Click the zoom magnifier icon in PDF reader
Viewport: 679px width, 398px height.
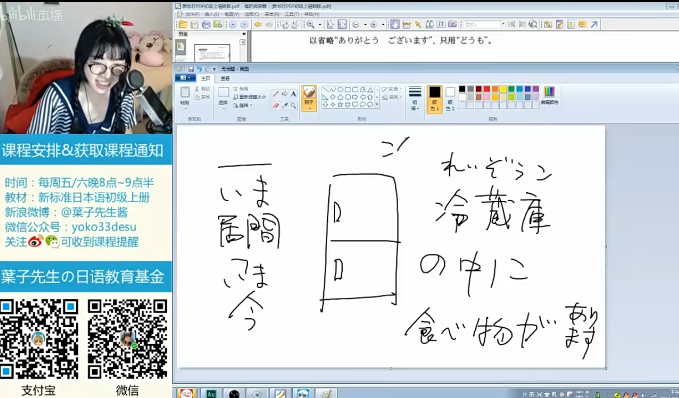(310, 25)
